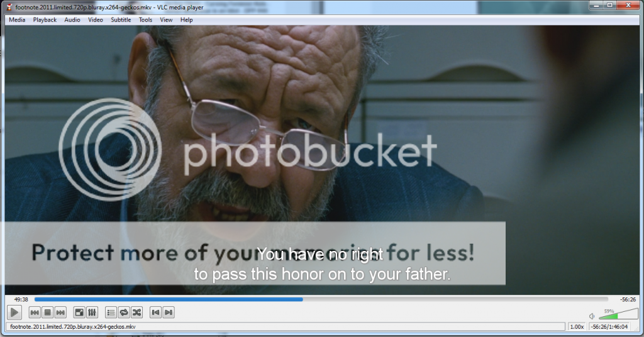
Task: Open the Playback menu
Action: (45, 19)
